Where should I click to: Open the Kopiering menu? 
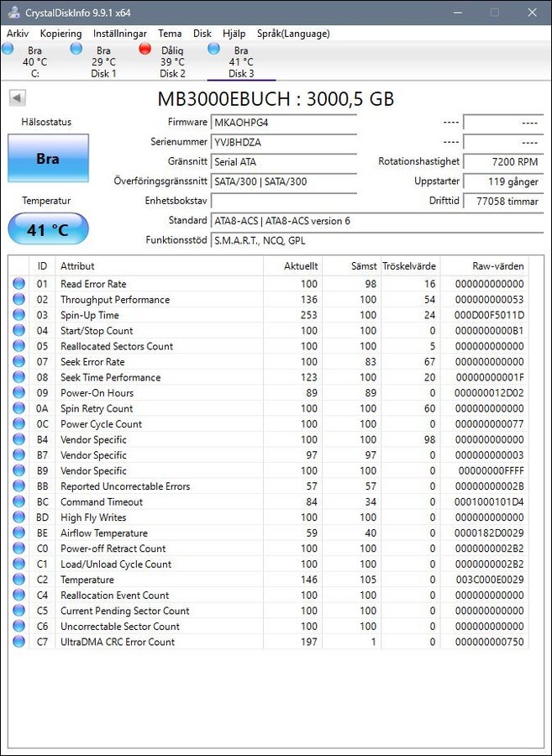pyautogui.click(x=60, y=34)
